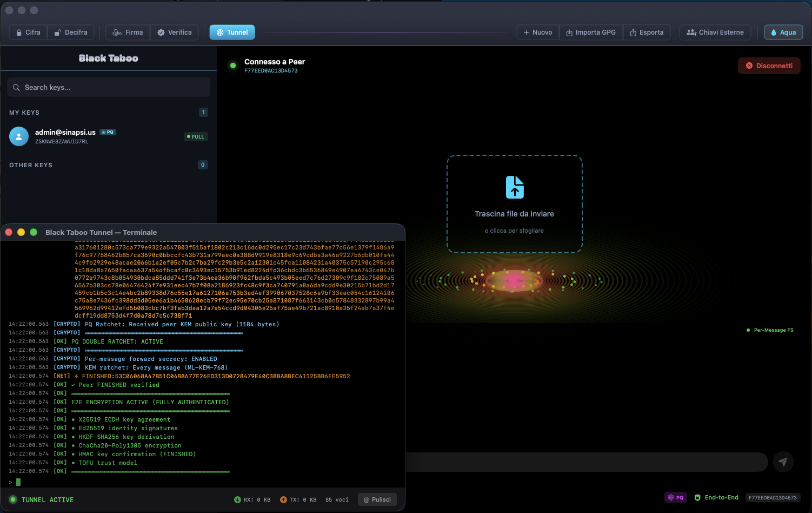Open the Firma signing tool
This screenshot has width=812, height=513.
128,32
